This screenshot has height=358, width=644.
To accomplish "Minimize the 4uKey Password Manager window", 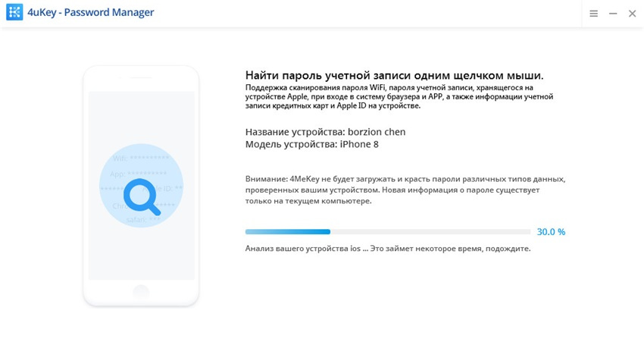I will [613, 14].
